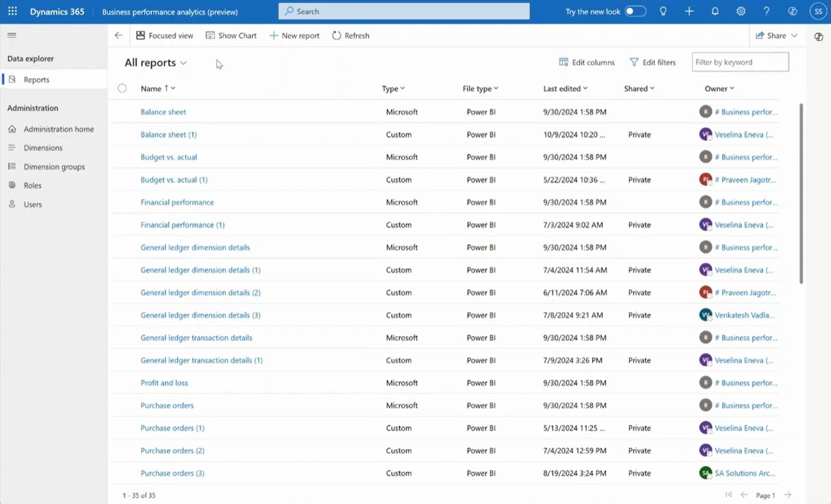Open the SS user account avatar
Image resolution: width=831 pixels, height=504 pixels.
pyautogui.click(x=819, y=11)
